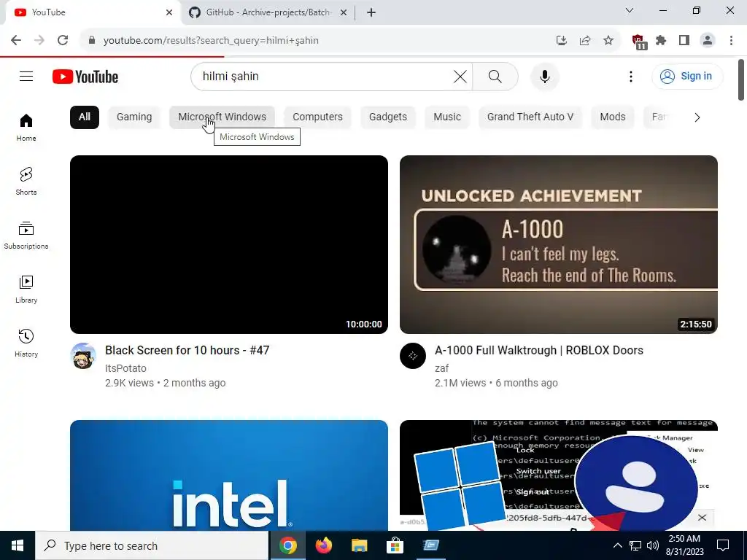This screenshot has height=560, width=747.
Task: Open the zaf channel avatar
Action: coord(413,356)
